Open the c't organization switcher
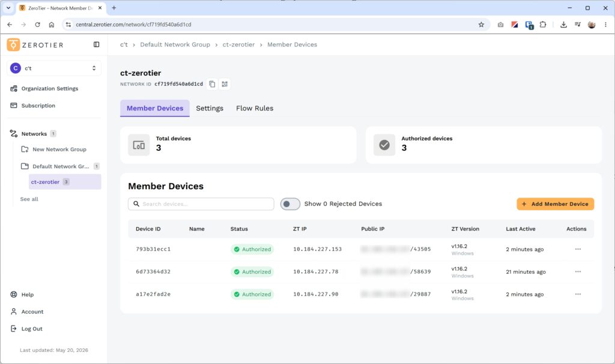 click(x=54, y=68)
